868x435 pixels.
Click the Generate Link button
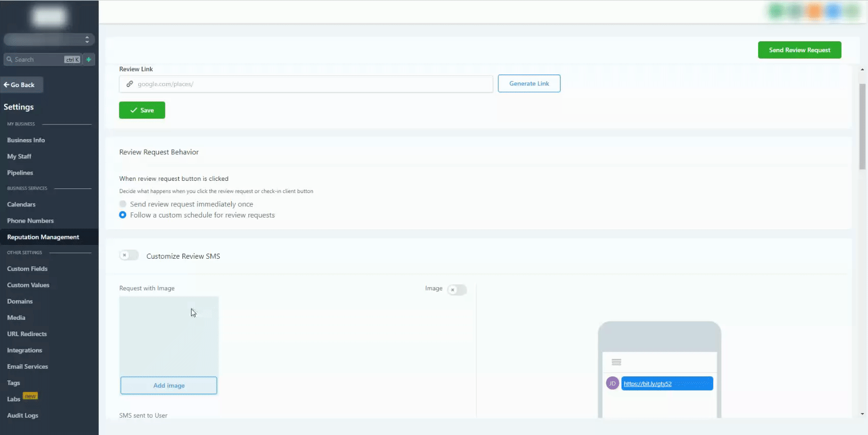pos(529,84)
